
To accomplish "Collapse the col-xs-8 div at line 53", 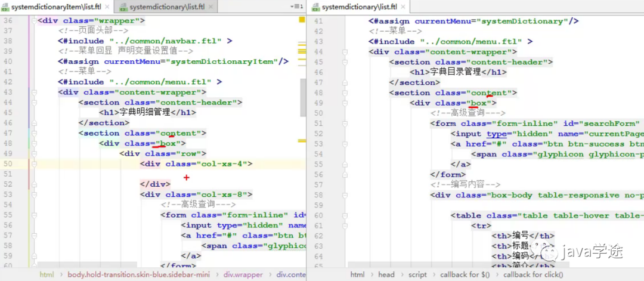I will coord(34,194).
